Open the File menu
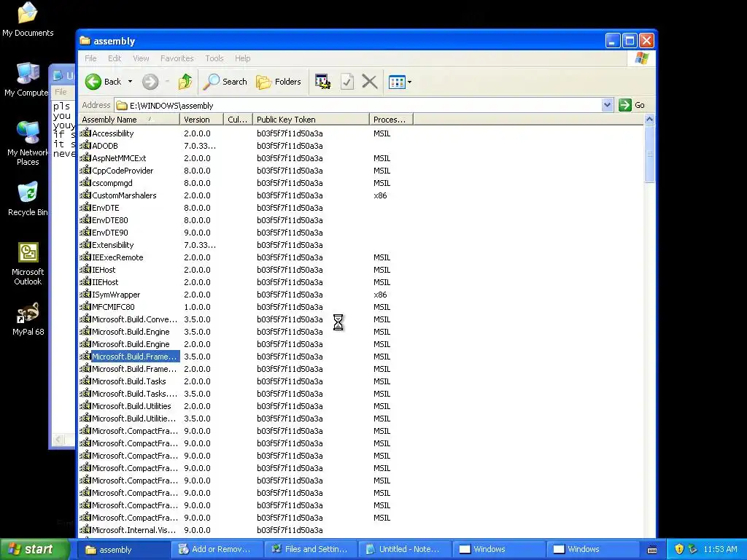 90,58
